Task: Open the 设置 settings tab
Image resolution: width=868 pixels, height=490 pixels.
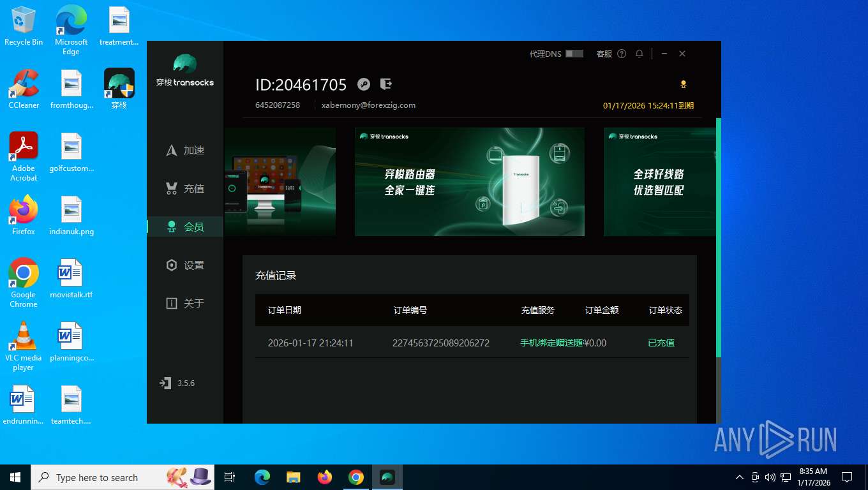Action: click(x=185, y=265)
